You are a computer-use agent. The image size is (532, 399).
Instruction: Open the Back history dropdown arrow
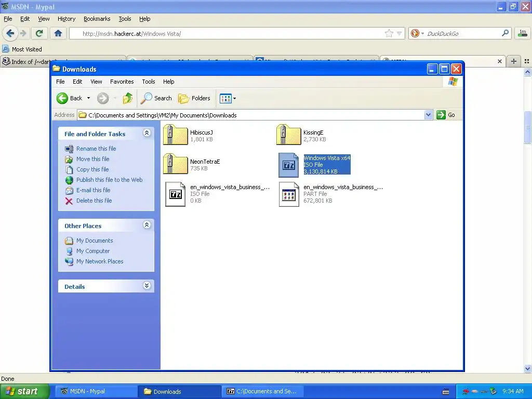tap(88, 98)
